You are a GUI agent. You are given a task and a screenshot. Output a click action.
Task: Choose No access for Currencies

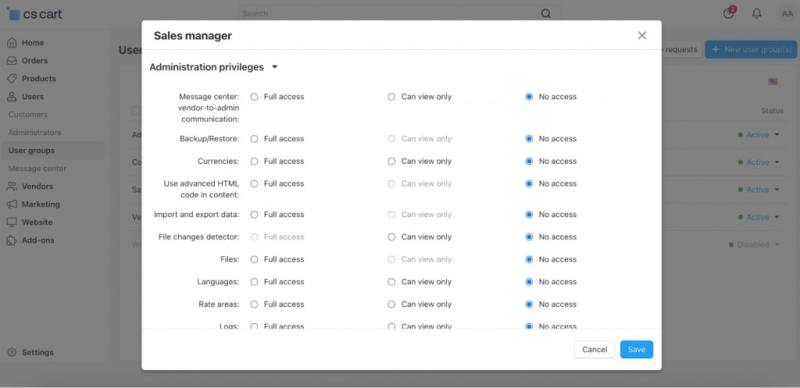click(529, 161)
